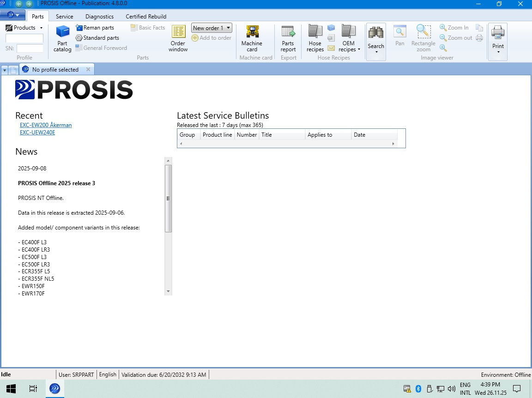Viewport: 532px width, 398px height.
Task: Open the Machine card
Action: [252, 38]
